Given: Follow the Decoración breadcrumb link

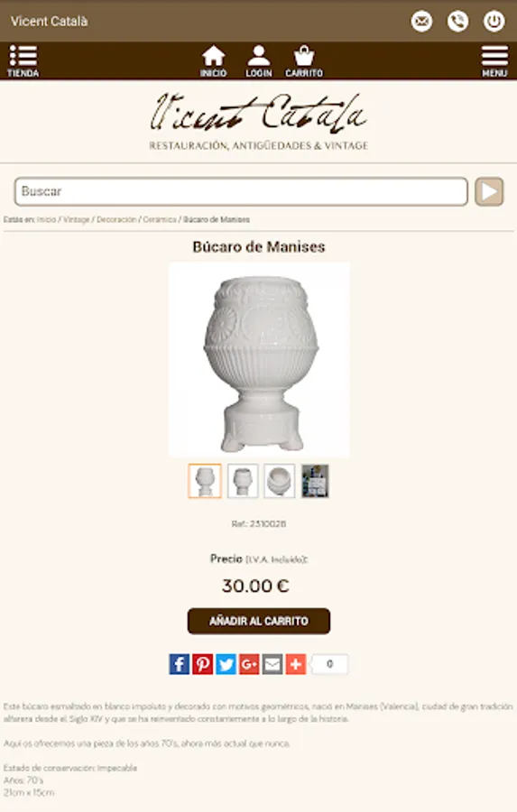Looking at the screenshot, I should [x=116, y=219].
